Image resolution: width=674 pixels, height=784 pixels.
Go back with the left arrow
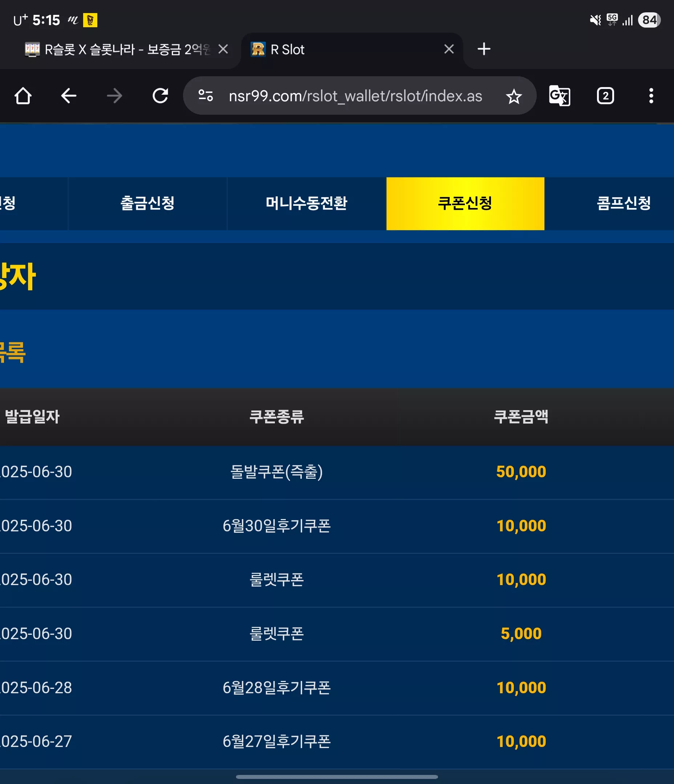(x=69, y=96)
